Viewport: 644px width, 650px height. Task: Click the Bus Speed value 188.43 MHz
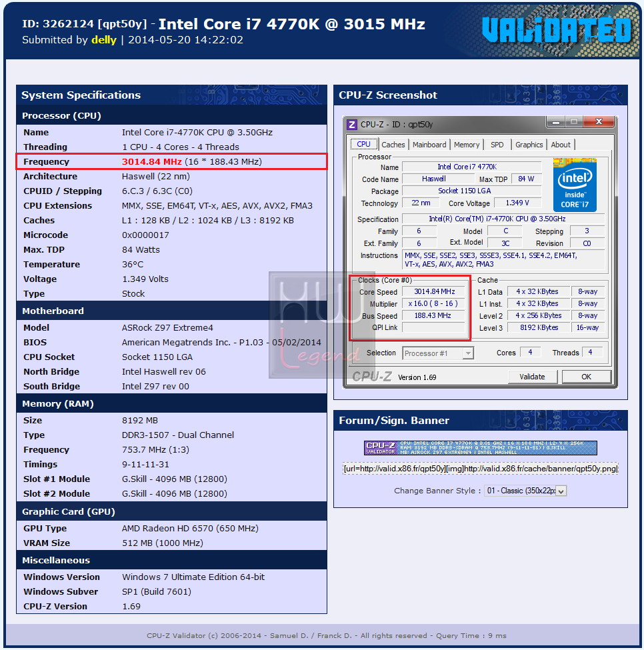pyautogui.click(x=434, y=316)
